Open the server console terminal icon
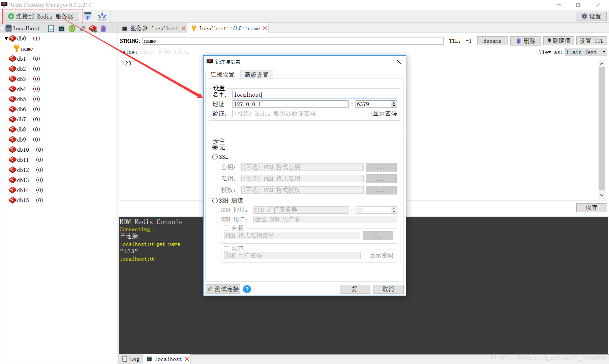 pyautogui.click(x=61, y=28)
